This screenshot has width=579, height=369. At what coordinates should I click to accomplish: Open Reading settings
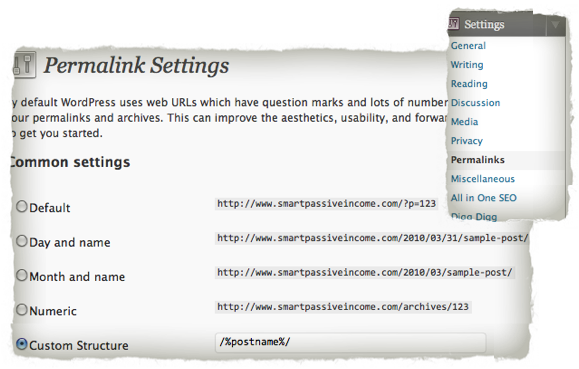469,84
